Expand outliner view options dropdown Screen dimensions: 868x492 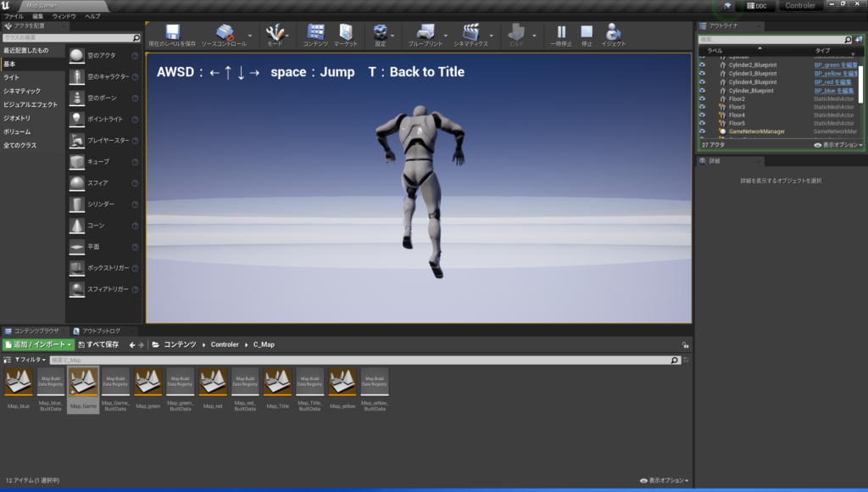point(838,145)
